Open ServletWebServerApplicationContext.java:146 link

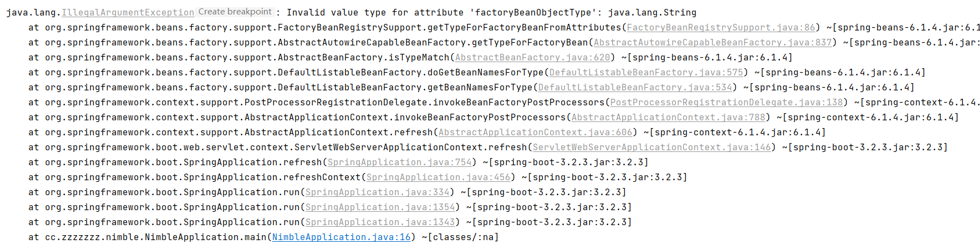point(651,147)
